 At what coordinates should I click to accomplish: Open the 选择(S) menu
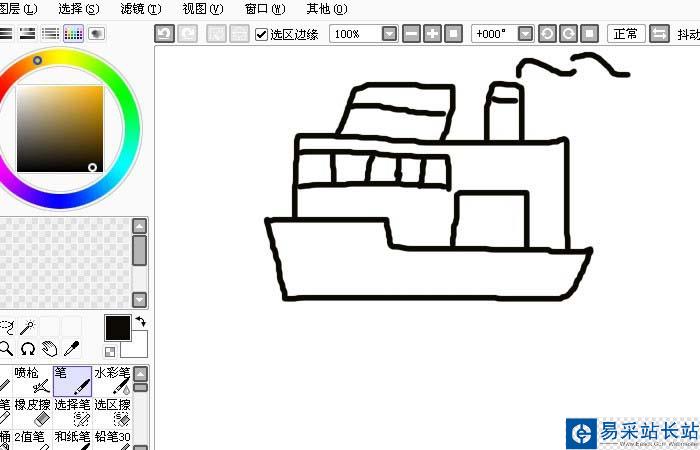click(x=79, y=8)
